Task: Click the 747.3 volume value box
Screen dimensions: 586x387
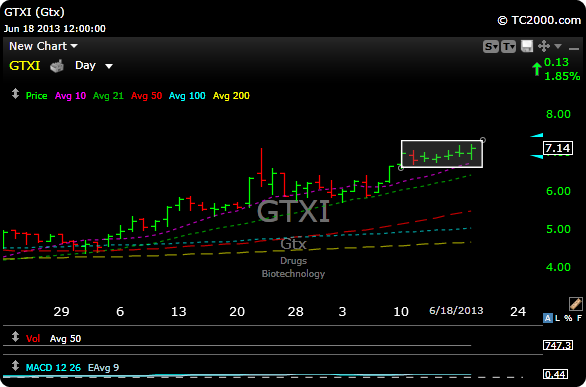Action: click(557, 345)
